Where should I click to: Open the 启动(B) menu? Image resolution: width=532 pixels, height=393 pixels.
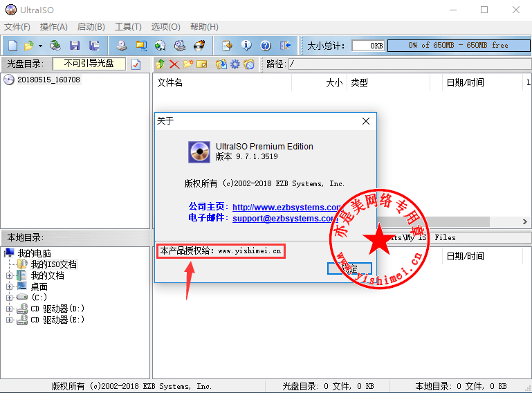click(x=91, y=27)
